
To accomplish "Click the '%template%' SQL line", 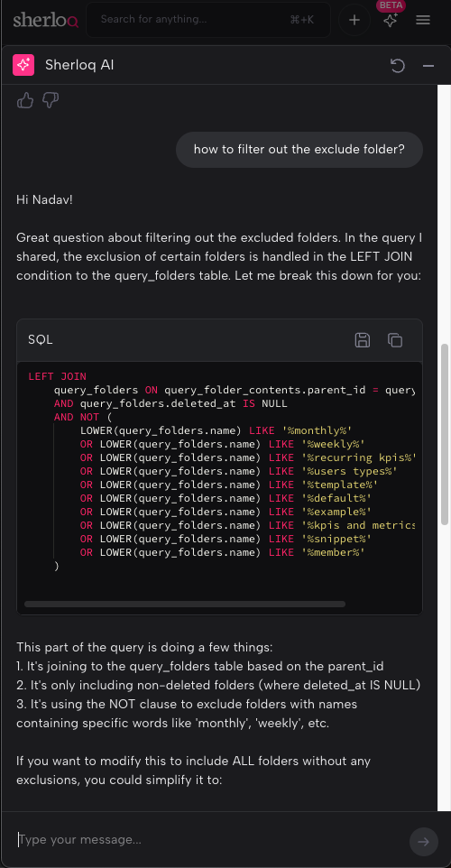I will point(229,485).
